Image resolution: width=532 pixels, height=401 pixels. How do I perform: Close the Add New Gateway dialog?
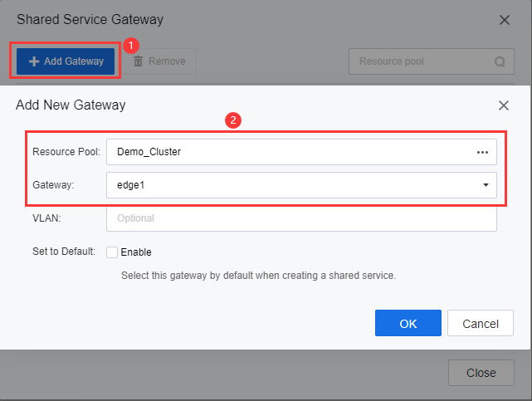503,105
